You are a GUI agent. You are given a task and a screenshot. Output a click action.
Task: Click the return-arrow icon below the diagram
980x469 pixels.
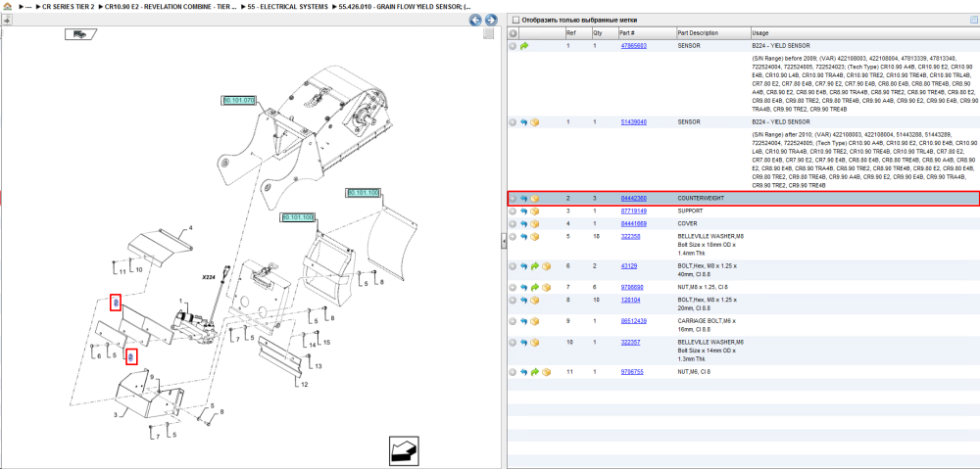404,449
